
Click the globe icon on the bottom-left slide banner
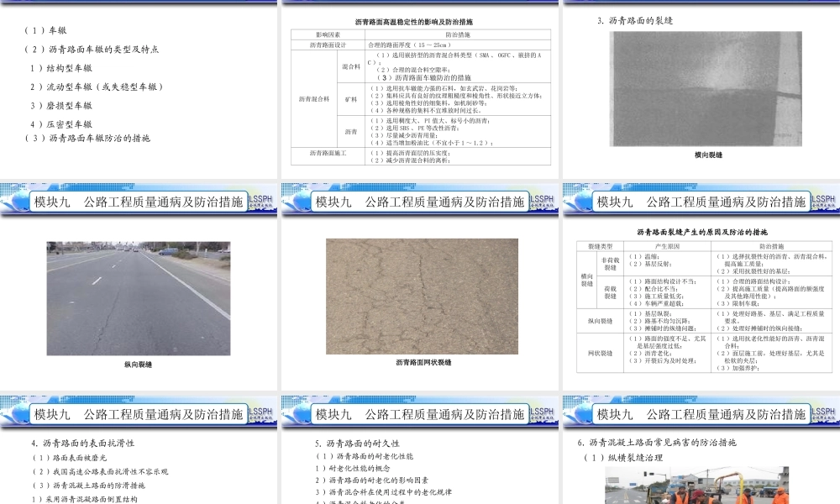[21, 414]
